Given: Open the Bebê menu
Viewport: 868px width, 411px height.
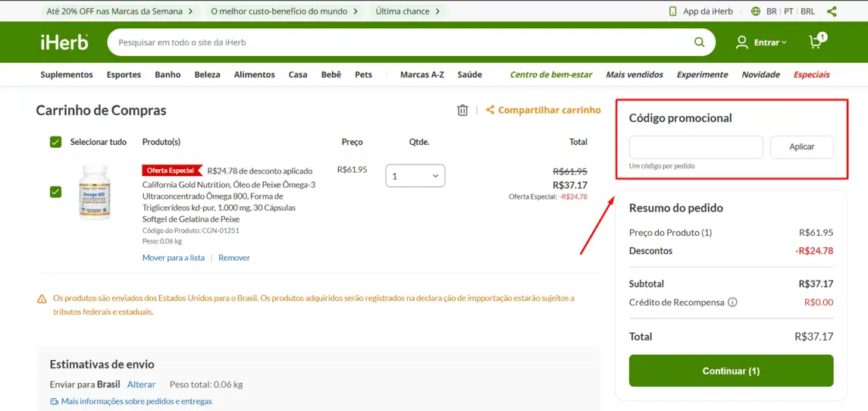Looking at the screenshot, I should [331, 75].
